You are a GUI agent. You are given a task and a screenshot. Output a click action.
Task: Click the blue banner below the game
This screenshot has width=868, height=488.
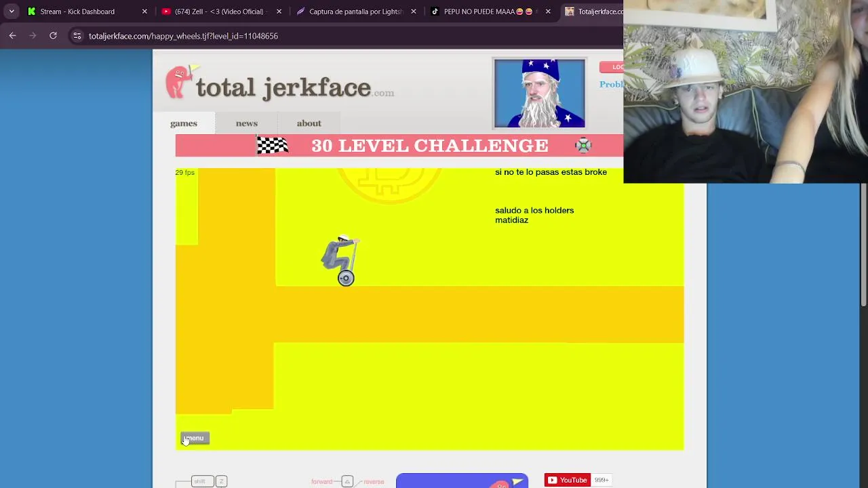pyautogui.click(x=462, y=481)
